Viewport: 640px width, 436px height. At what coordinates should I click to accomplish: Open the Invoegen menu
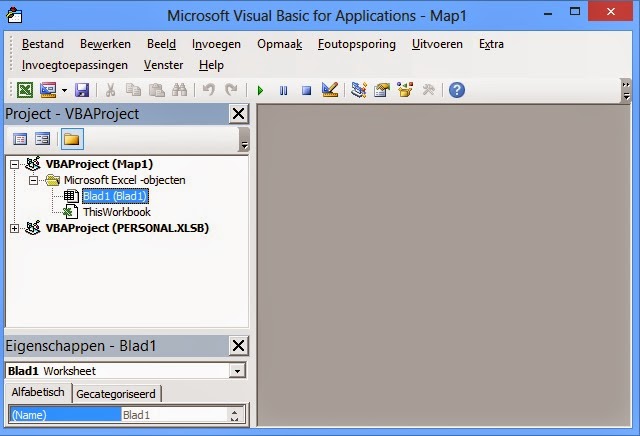(216, 44)
